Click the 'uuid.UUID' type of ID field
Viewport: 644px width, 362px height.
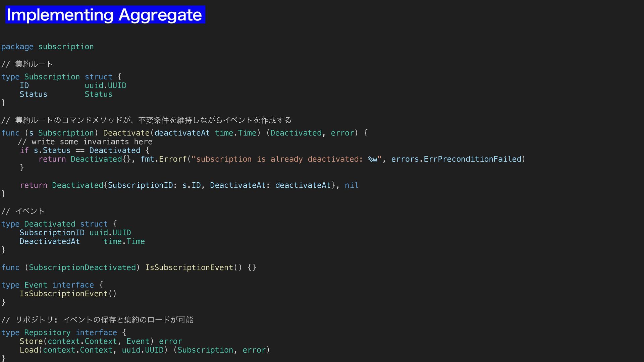[105, 85]
